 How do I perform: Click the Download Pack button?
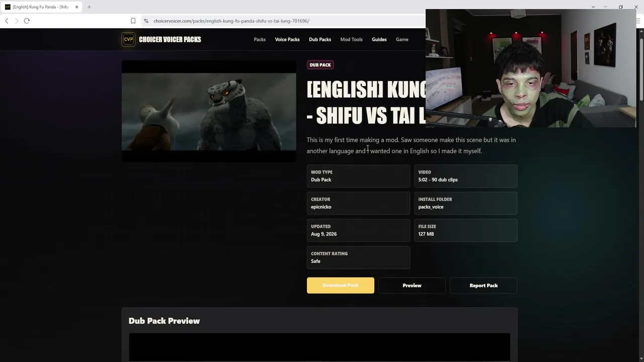pos(341,285)
